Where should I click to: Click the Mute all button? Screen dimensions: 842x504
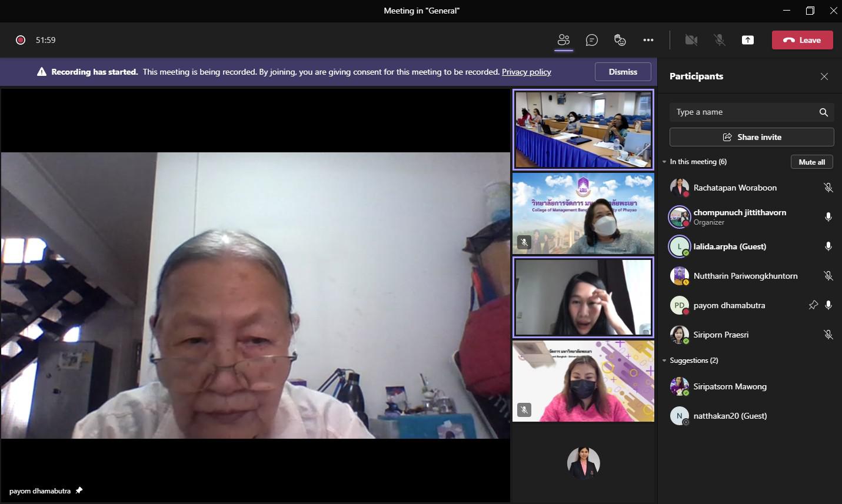click(x=811, y=162)
